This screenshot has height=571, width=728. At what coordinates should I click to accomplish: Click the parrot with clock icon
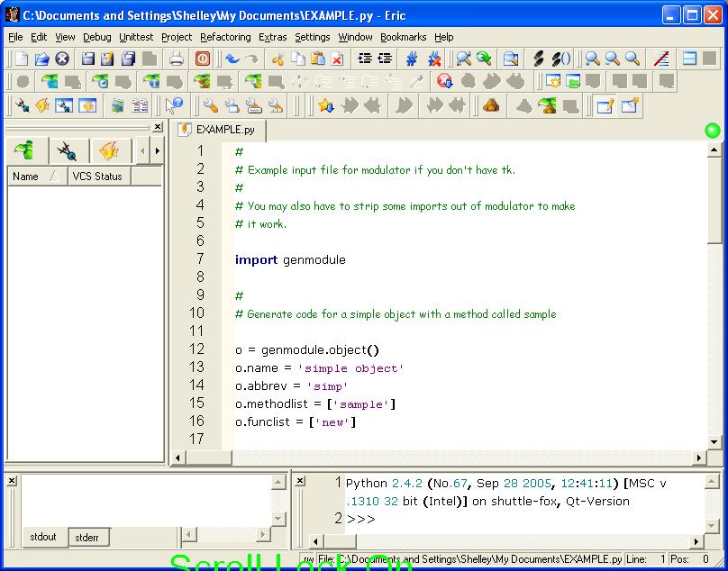click(99, 82)
